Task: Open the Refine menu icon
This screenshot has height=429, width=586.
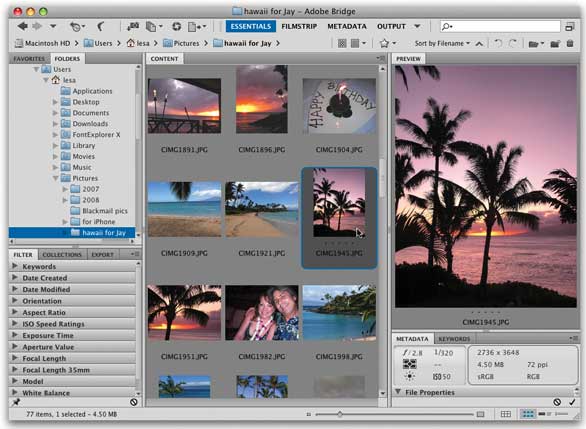Action: pos(154,27)
